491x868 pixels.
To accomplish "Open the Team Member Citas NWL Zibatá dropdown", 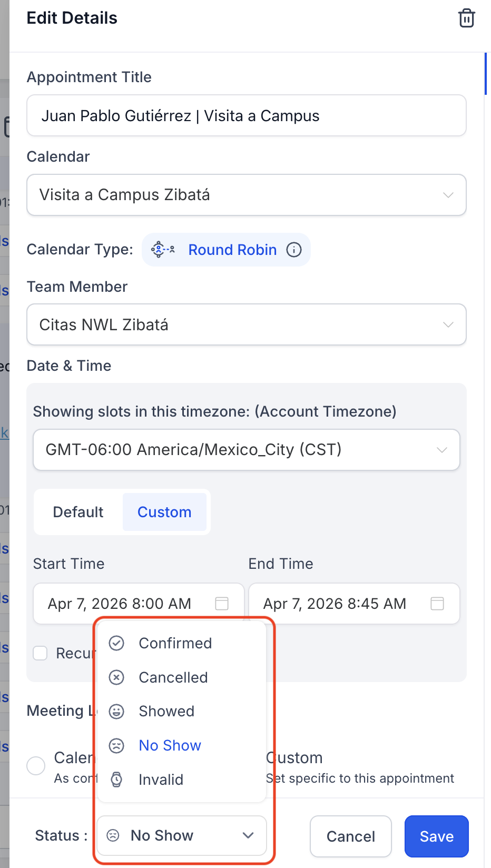I will 247,324.
